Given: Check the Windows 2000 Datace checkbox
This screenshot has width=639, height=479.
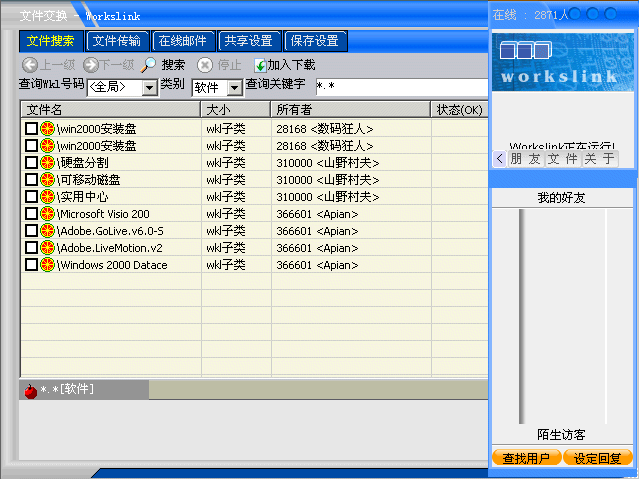Looking at the screenshot, I should coord(31,265).
